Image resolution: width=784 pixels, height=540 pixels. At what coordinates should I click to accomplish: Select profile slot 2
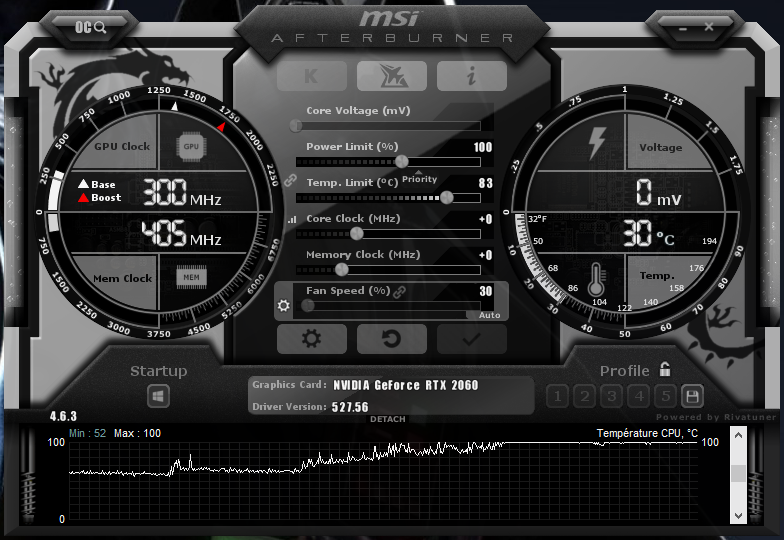584,396
